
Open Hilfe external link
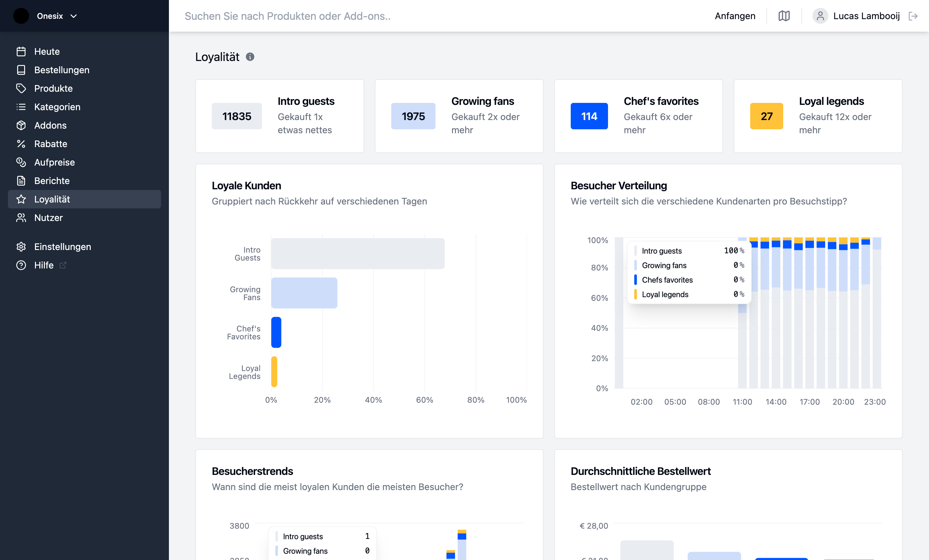coord(44,265)
